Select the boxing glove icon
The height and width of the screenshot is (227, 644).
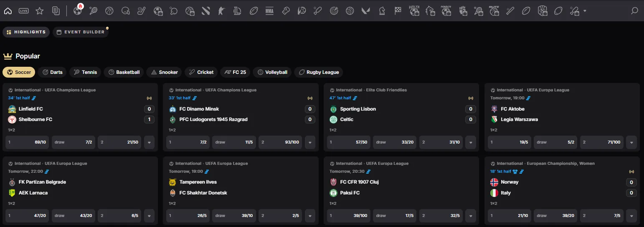click(286, 11)
